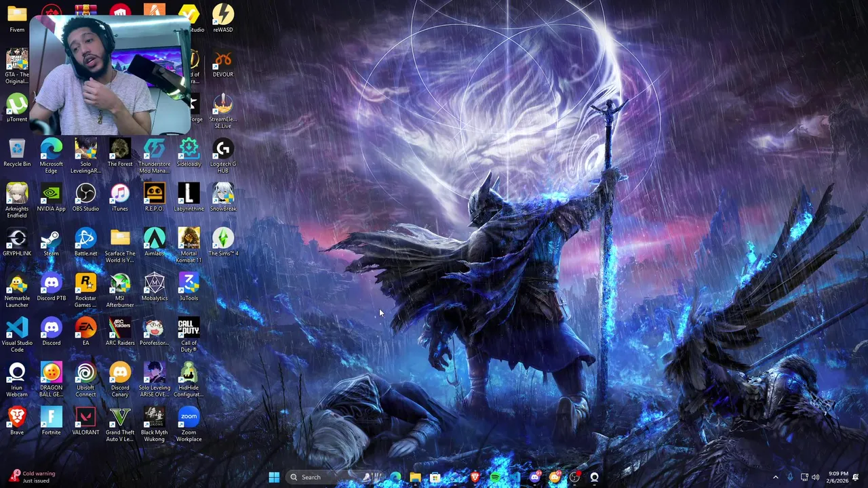Screen dimensions: 868x488
Task: Open the EA app desktop icon
Action: tap(85, 331)
